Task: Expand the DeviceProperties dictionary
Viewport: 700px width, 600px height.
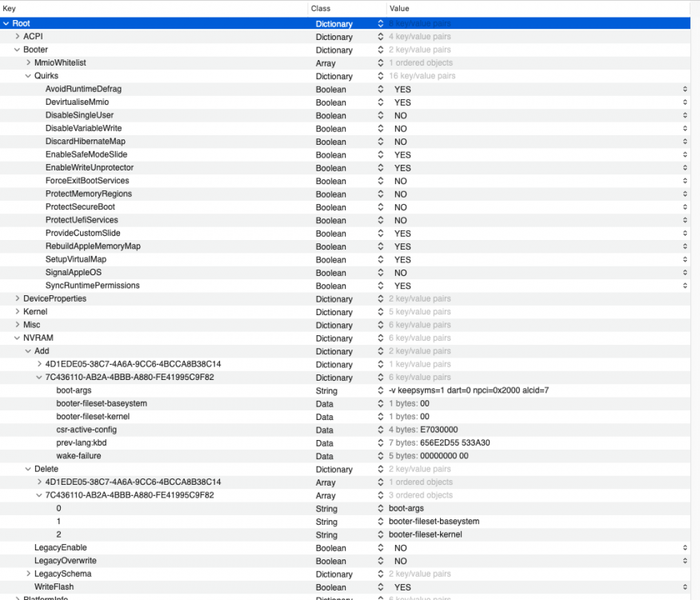Action: pyautogui.click(x=18, y=298)
